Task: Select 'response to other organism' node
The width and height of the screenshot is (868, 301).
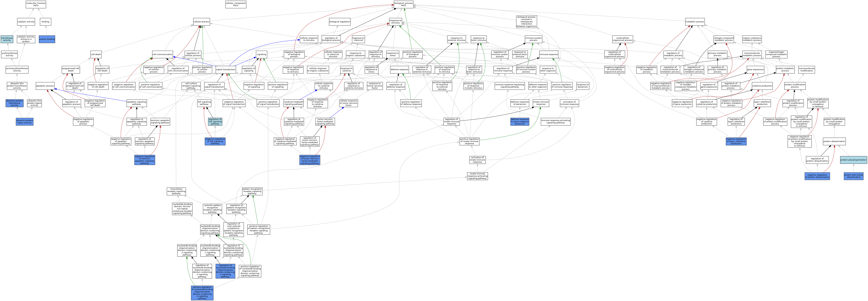Action: pyautogui.click(x=548, y=70)
